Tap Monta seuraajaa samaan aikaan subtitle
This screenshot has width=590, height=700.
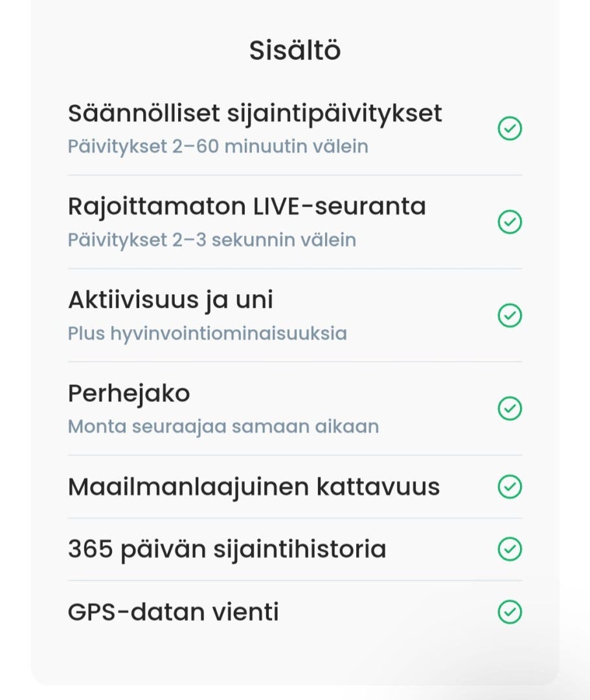(223, 426)
